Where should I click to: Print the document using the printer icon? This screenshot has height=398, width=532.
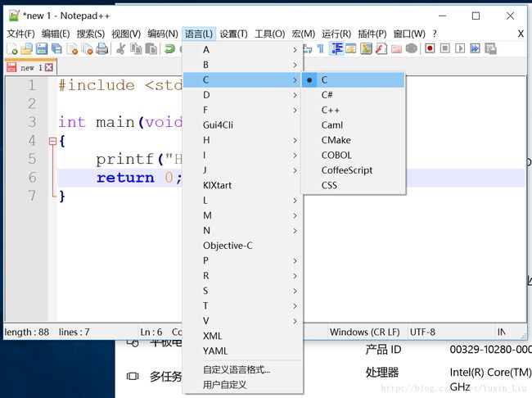coord(101,49)
